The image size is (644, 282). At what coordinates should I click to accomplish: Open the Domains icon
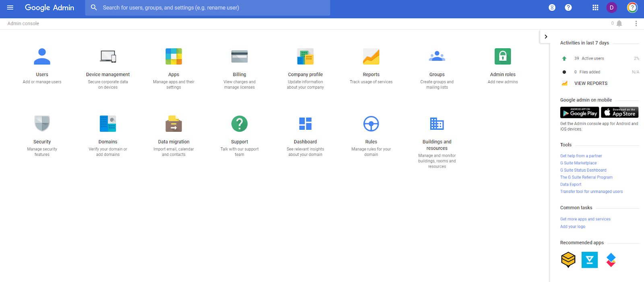click(108, 124)
